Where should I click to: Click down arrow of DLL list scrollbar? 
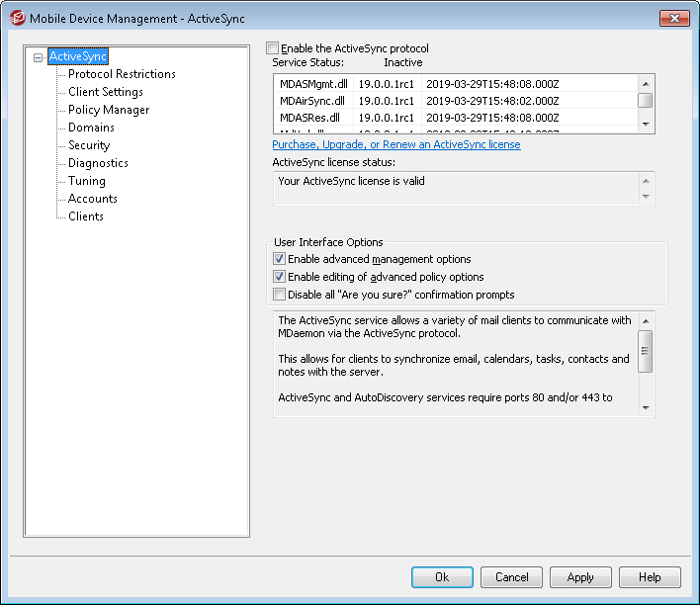tap(646, 125)
